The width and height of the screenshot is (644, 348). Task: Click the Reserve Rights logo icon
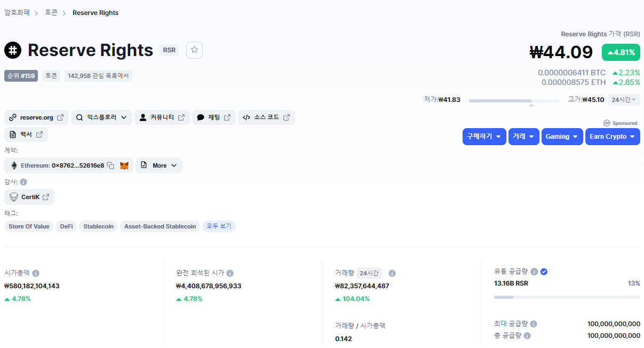pos(12,50)
